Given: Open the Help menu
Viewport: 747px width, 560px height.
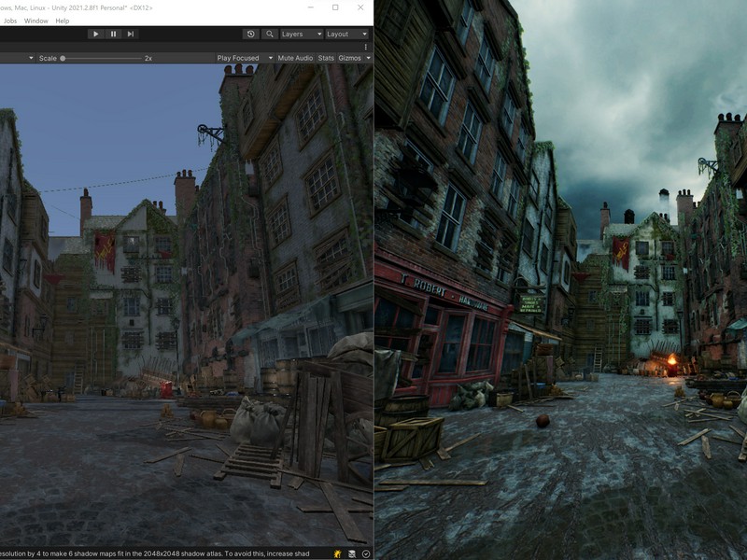Looking at the screenshot, I should point(62,21).
